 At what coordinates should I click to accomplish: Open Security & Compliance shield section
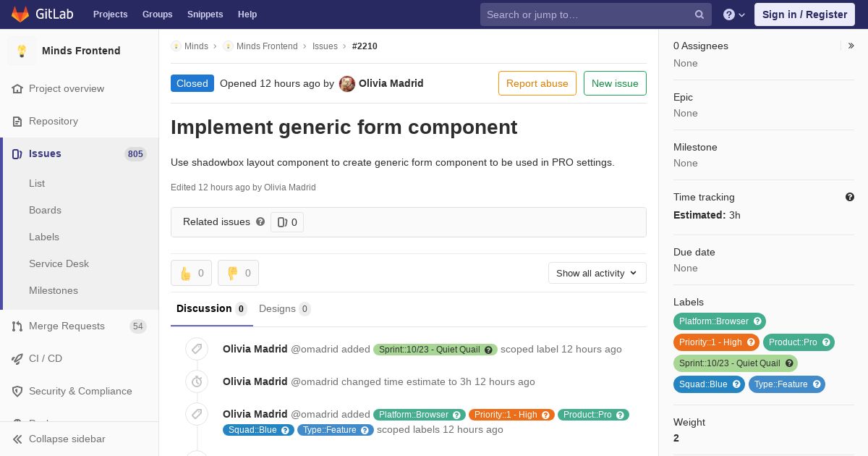click(80, 391)
